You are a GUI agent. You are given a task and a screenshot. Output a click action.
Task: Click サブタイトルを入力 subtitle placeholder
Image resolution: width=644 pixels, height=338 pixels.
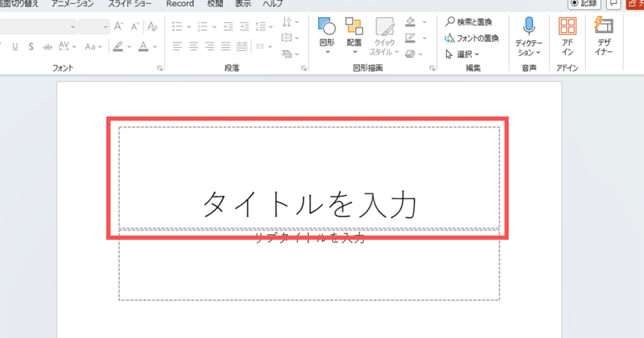pos(309,265)
